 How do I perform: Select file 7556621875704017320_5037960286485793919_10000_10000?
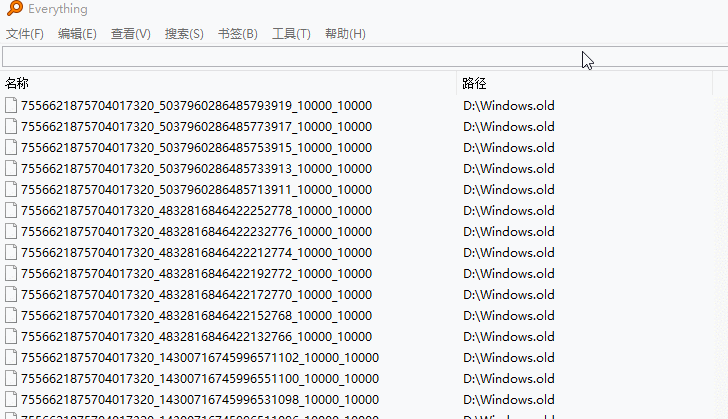196,106
